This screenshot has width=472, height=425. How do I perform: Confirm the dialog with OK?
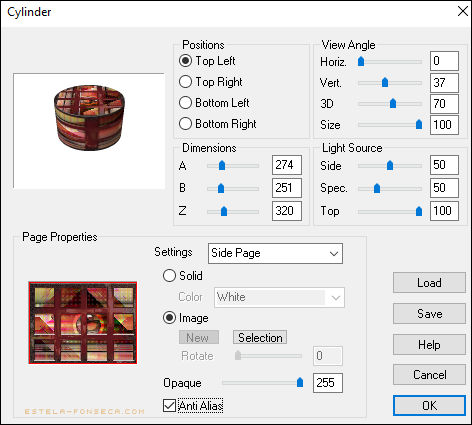[x=429, y=406]
